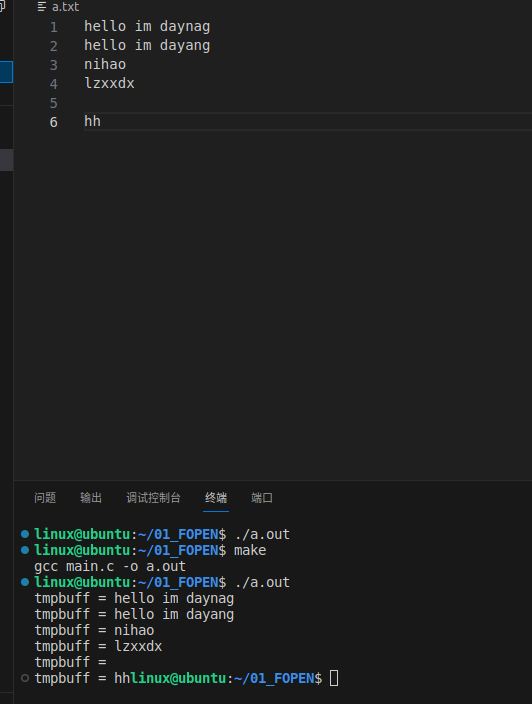
Task: Select line number 1 in the gutter
Action: pyautogui.click(x=53, y=27)
